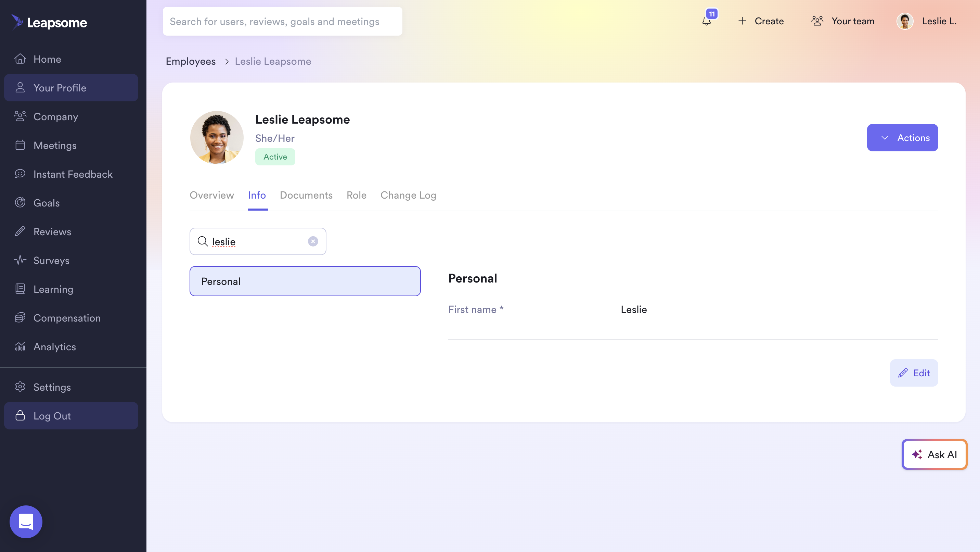Click the Leslie Leapsome breadcrumb

tap(273, 61)
